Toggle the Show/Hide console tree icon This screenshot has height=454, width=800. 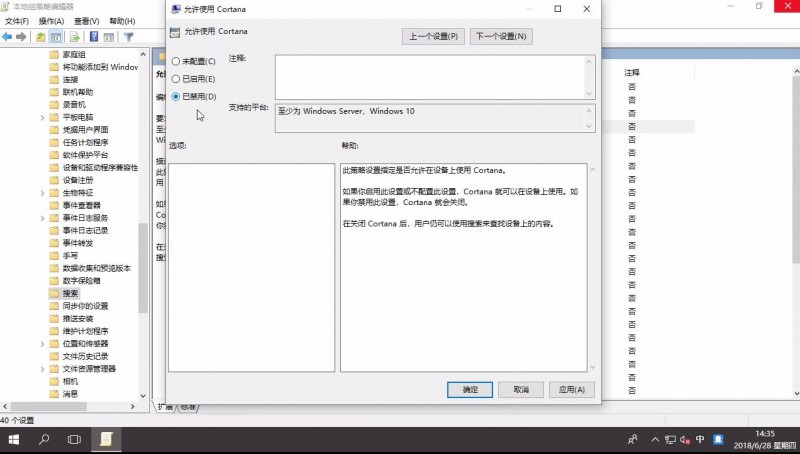pyautogui.click(x=56, y=37)
